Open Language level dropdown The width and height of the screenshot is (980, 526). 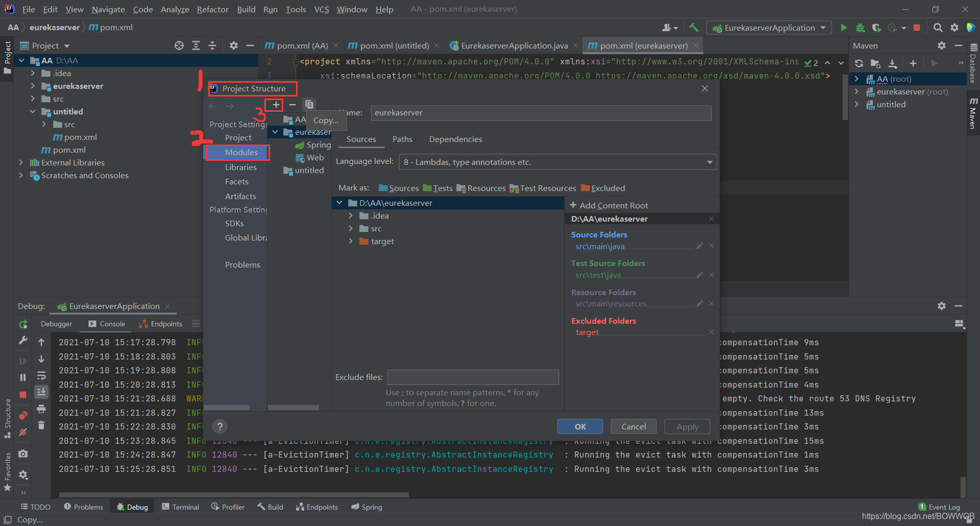point(557,162)
